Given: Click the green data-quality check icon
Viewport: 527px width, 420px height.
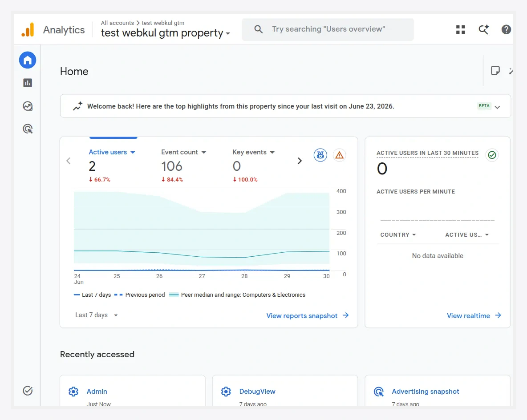Looking at the screenshot, I should [x=492, y=155].
